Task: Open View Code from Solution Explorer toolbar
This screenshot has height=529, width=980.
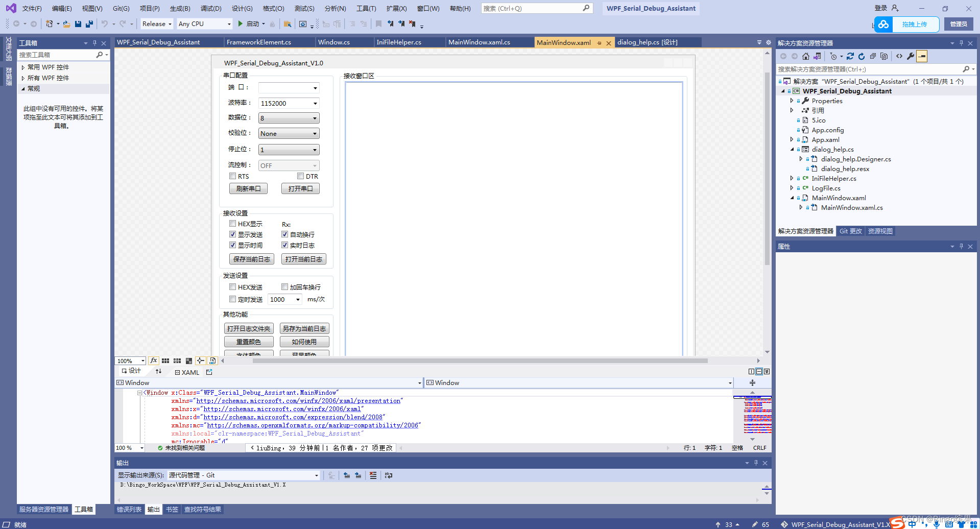Action: pos(899,56)
